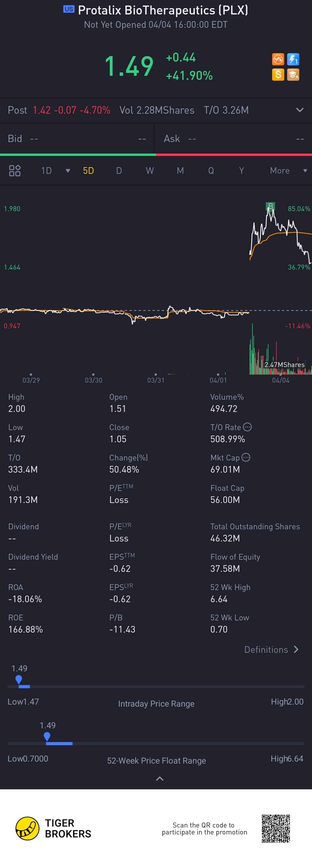Open the chart layout grid icon

[x=14, y=170]
